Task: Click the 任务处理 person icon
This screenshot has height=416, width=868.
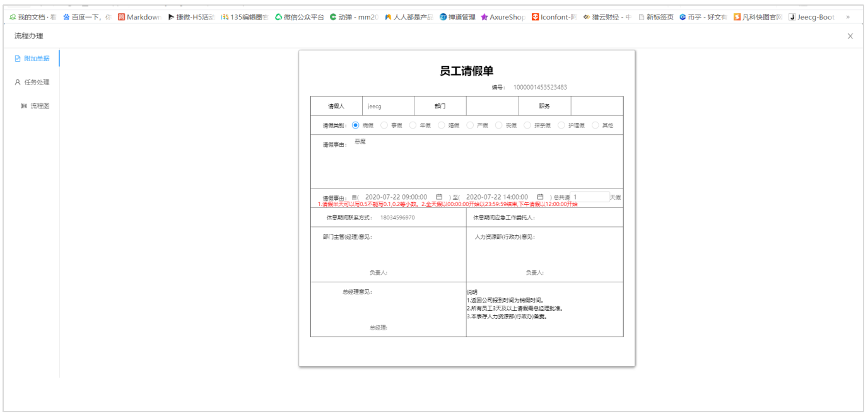Action: [x=18, y=83]
